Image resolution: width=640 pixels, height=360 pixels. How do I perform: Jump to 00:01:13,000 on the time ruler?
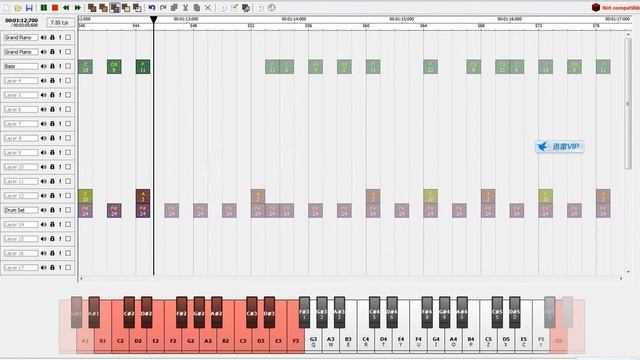point(186,19)
